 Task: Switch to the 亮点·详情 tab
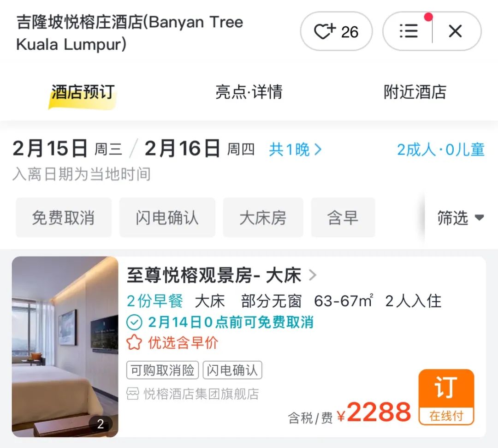pyautogui.click(x=249, y=92)
